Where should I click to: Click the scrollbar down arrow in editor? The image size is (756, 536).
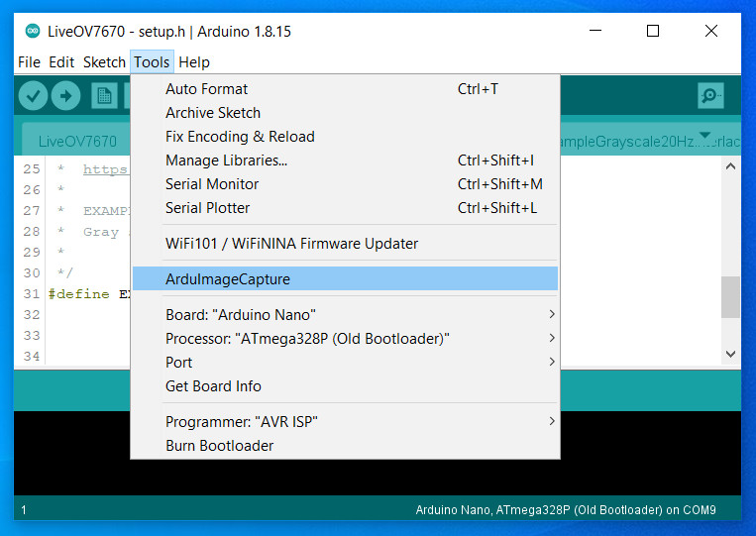730,354
